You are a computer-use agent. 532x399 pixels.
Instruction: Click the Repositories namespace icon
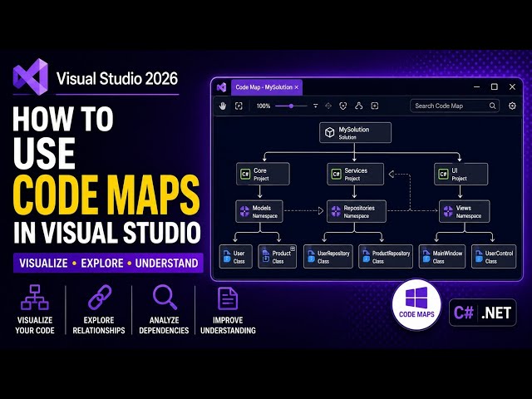(x=336, y=211)
